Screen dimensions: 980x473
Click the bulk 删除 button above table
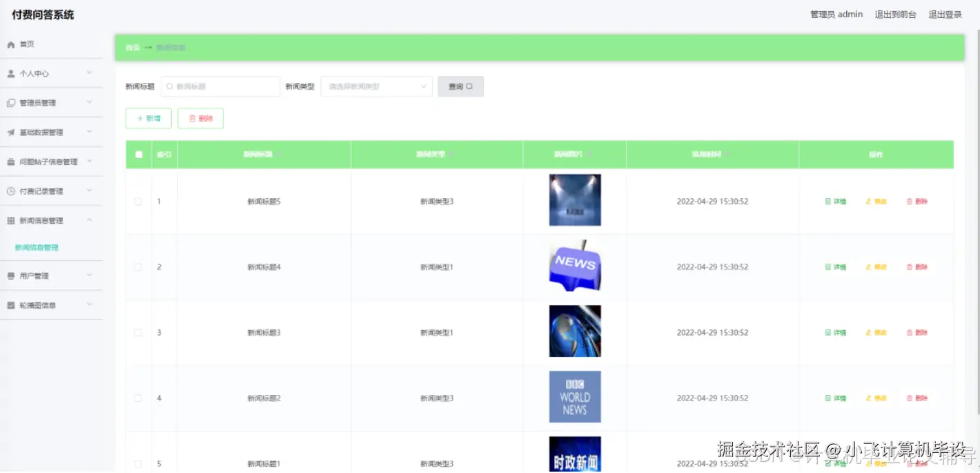(201, 118)
